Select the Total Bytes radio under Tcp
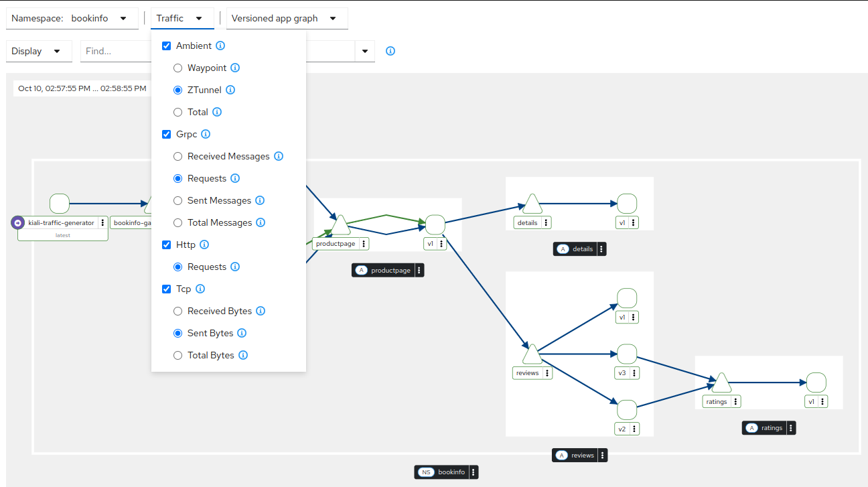Viewport: 868px width, 487px height. pos(177,355)
